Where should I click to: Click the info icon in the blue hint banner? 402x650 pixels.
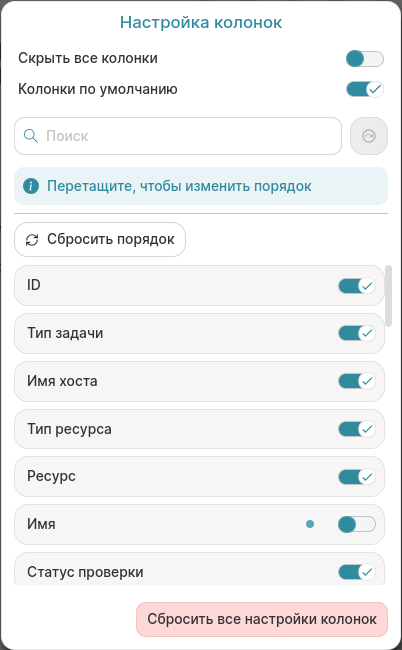coord(31,186)
